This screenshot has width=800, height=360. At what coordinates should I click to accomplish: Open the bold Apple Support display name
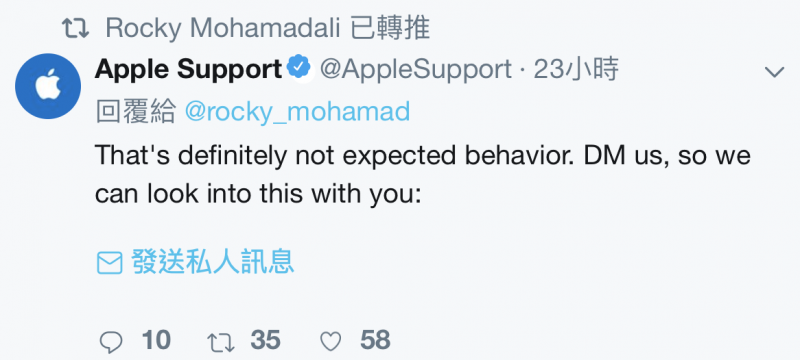[x=188, y=69]
